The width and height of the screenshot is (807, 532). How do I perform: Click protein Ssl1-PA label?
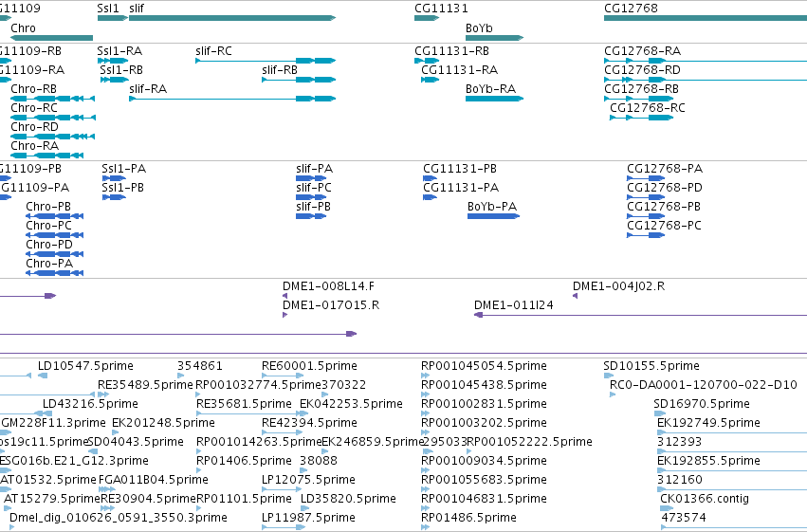(x=124, y=169)
